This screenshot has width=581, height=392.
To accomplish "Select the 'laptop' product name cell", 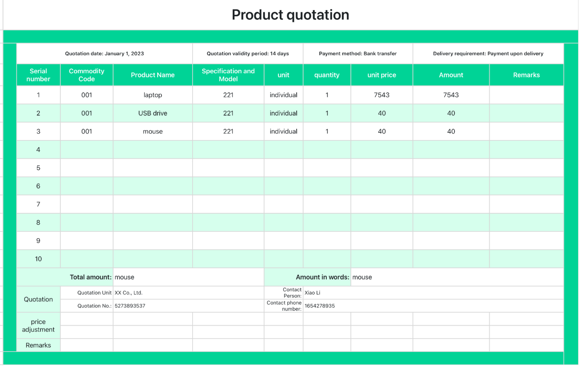I will click(153, 95).
